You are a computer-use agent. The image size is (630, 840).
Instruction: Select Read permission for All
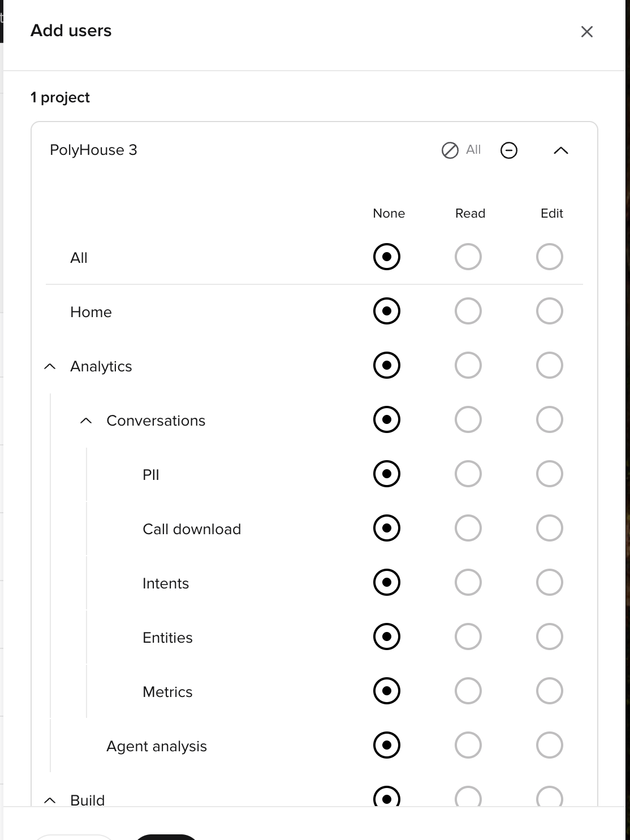point(468,256)
